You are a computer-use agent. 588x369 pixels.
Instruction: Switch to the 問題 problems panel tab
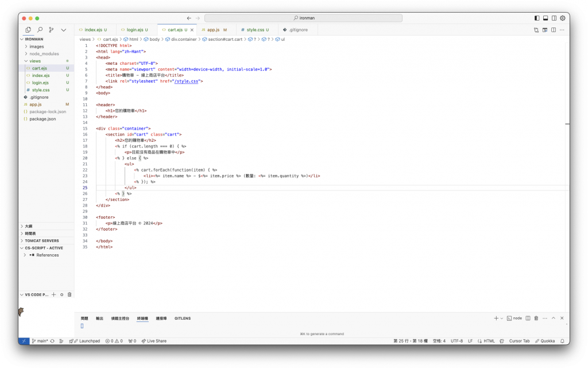tap(84, 318)
